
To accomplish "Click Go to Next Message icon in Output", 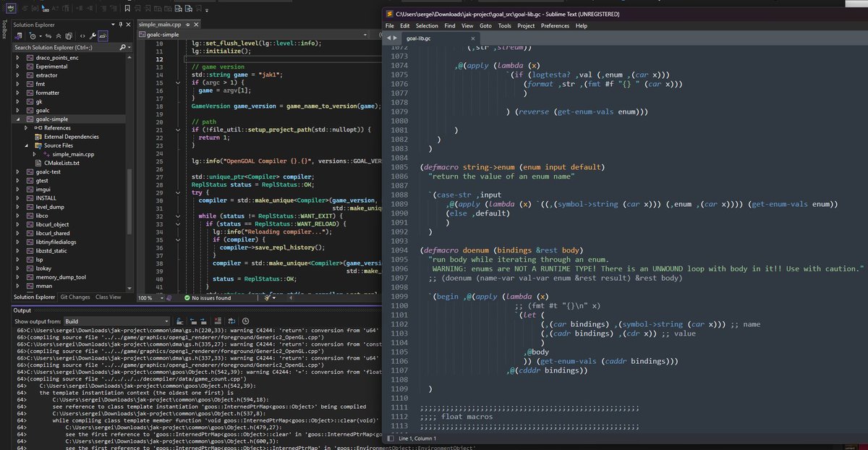I will 203,321.
